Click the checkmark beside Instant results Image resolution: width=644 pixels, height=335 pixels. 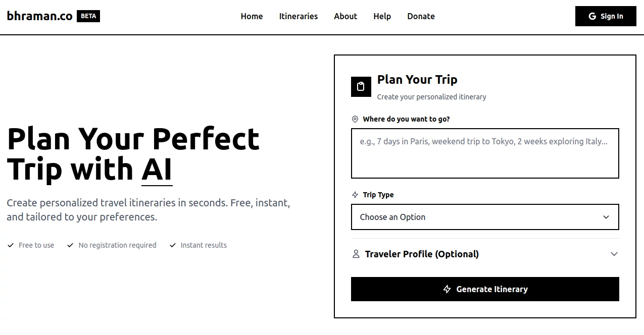[x=173, y=245]
